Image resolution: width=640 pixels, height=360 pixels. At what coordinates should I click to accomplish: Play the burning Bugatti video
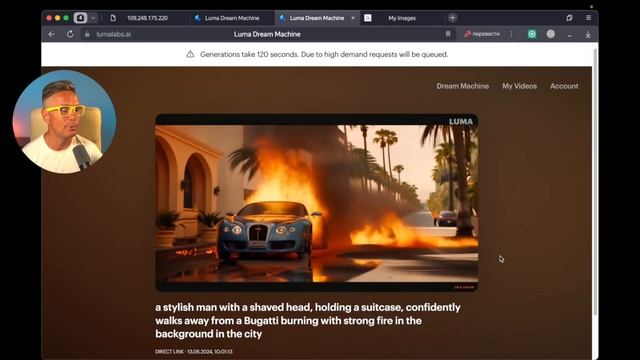click(x=316, y=203)
